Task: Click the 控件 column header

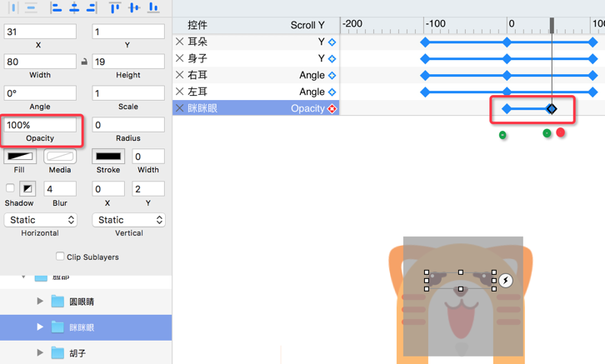Action: pos(197,25)
